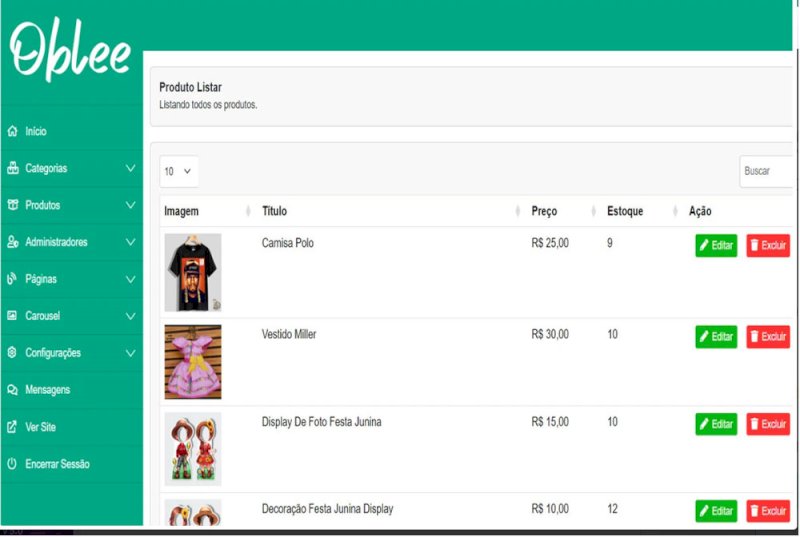This screenshot has height=537, width=800.
Task: Select Mensagens from the sidebar menu
Action: click(x=47, y=390)
